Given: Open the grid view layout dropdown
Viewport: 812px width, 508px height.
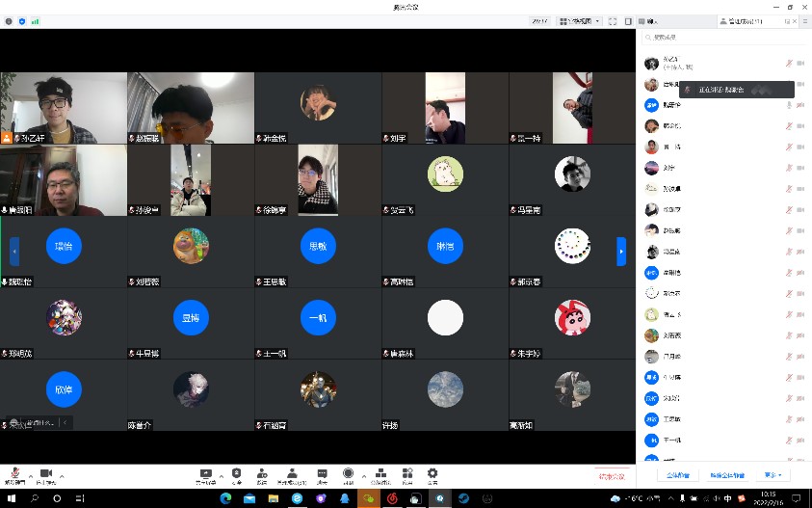Looking at the screenshot, I should (x=580, y=20).
